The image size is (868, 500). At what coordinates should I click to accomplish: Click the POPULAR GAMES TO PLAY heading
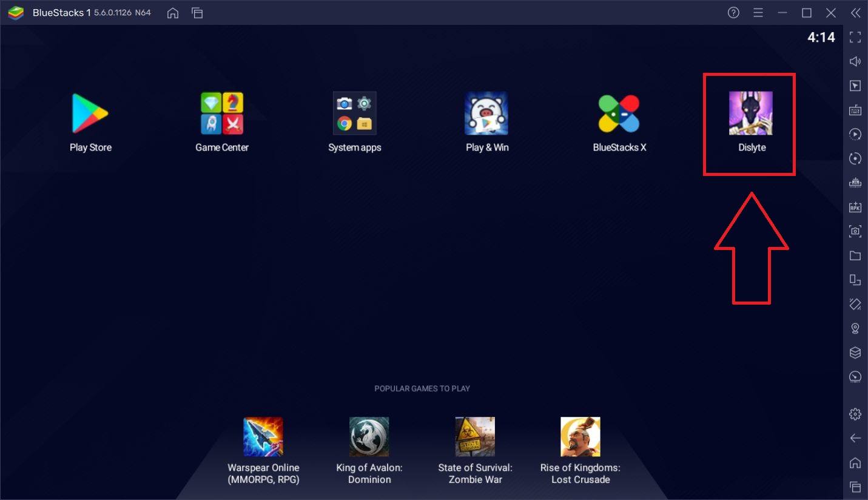422,388
